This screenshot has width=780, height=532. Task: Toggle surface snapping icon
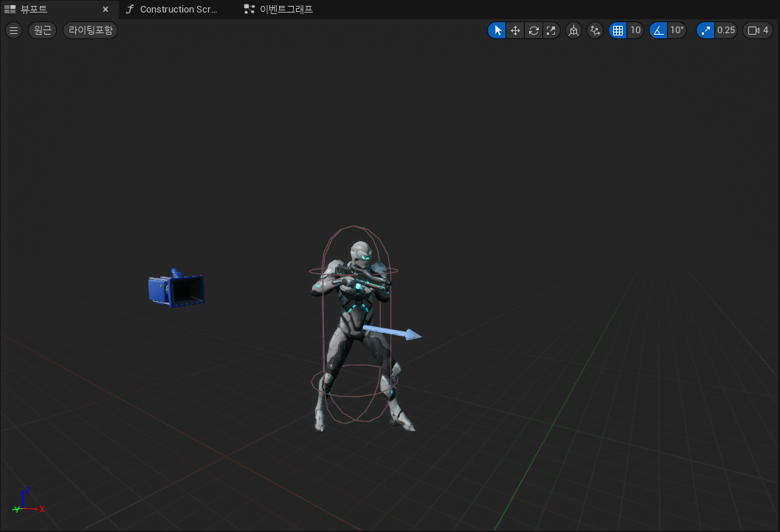[x=595, y=30]
